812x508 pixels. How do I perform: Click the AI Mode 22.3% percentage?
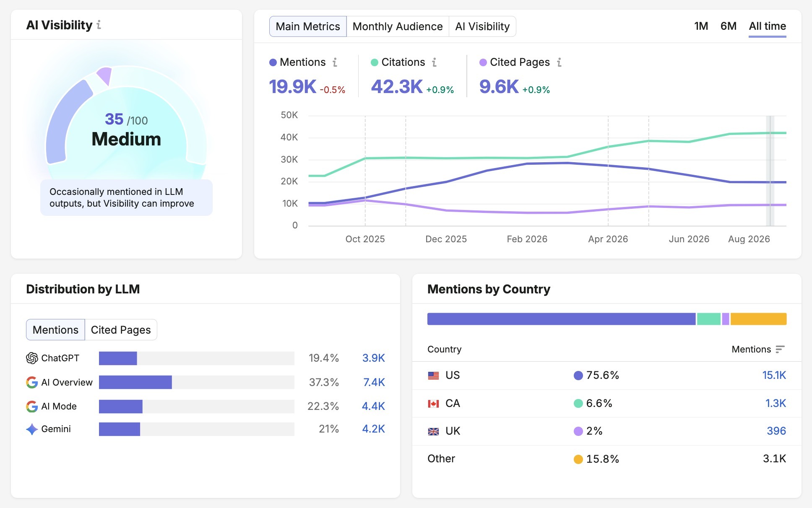pos(323,406)
